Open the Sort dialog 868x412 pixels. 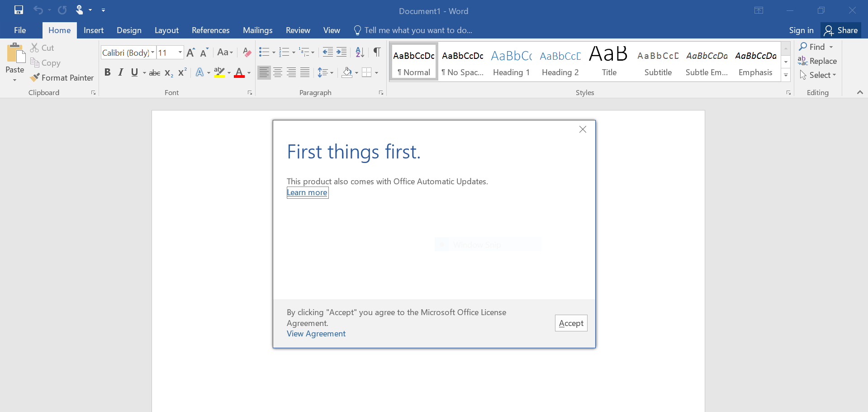tap(360, 52)
